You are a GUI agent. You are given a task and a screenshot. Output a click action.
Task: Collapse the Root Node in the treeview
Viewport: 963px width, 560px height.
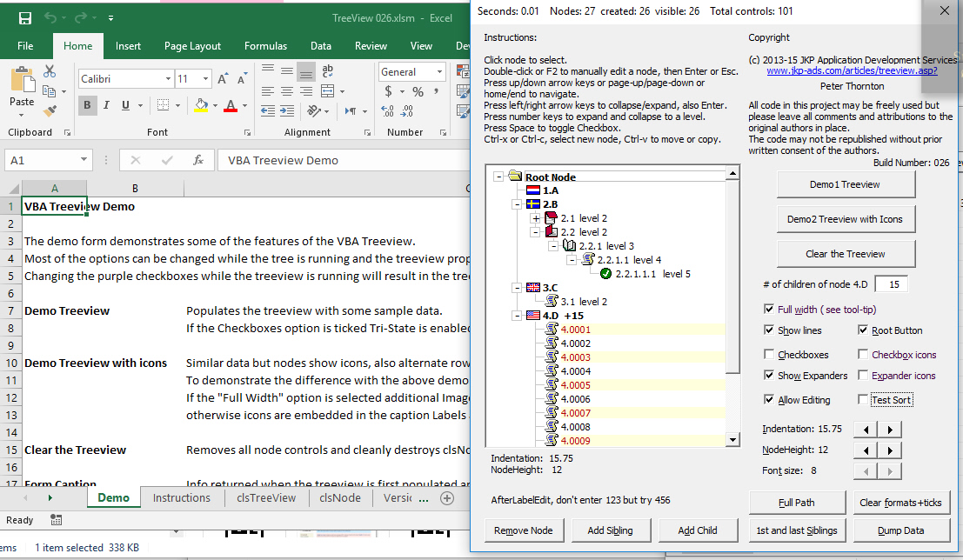coord(497,176)
